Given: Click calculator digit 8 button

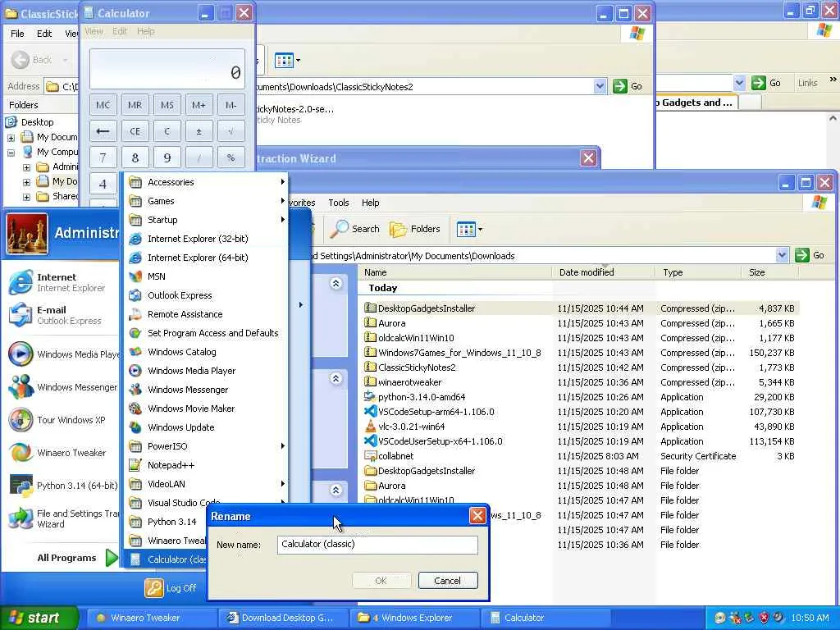Looking at the screenshot, I should [135, 157].
